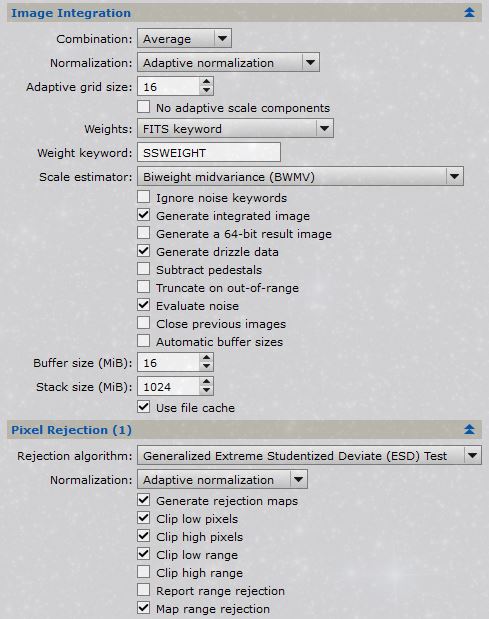
Task: Increase the Stack size (MiB) value
Action: tap(206, 382)
